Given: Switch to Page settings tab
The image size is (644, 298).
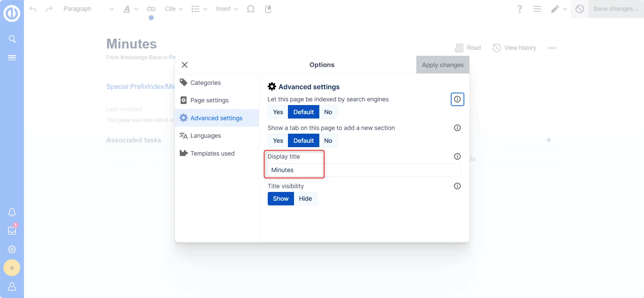Looking at the screenshot, I should (x=209, y=100).
